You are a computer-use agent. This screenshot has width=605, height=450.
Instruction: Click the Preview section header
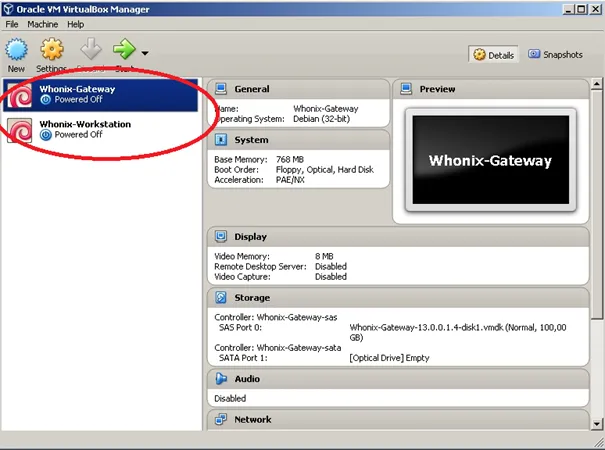[x=491, y=89]
